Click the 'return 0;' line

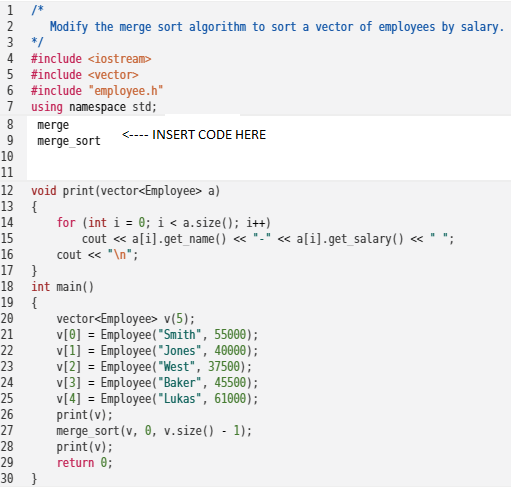pos(84,463)
